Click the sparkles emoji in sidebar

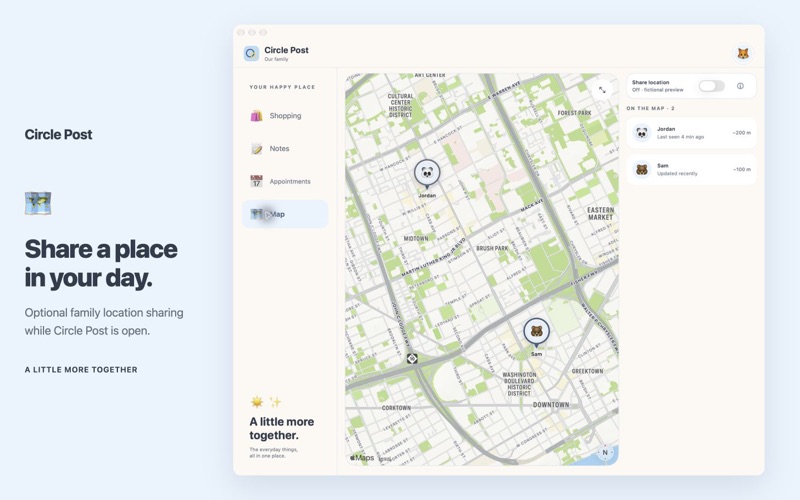(276, 402)
